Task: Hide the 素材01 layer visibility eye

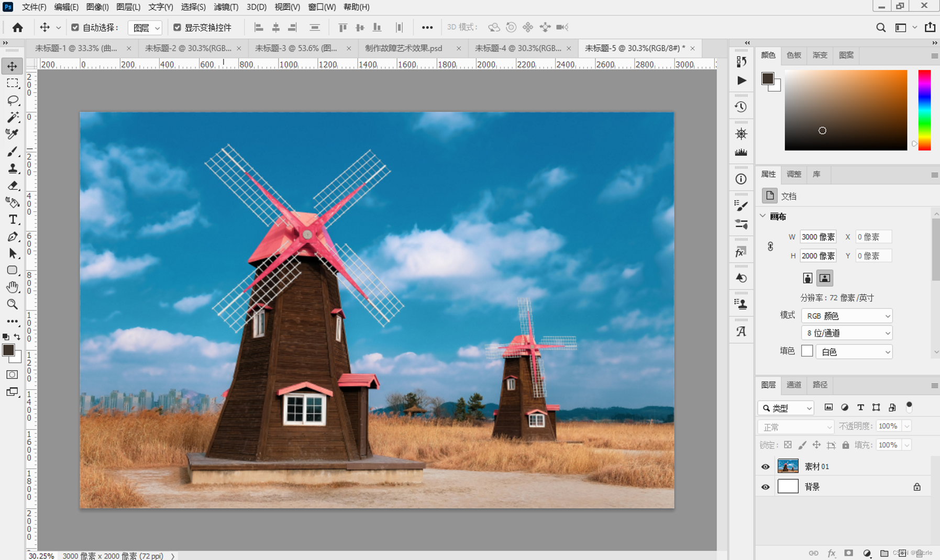Action: click(x=765, y=467)
